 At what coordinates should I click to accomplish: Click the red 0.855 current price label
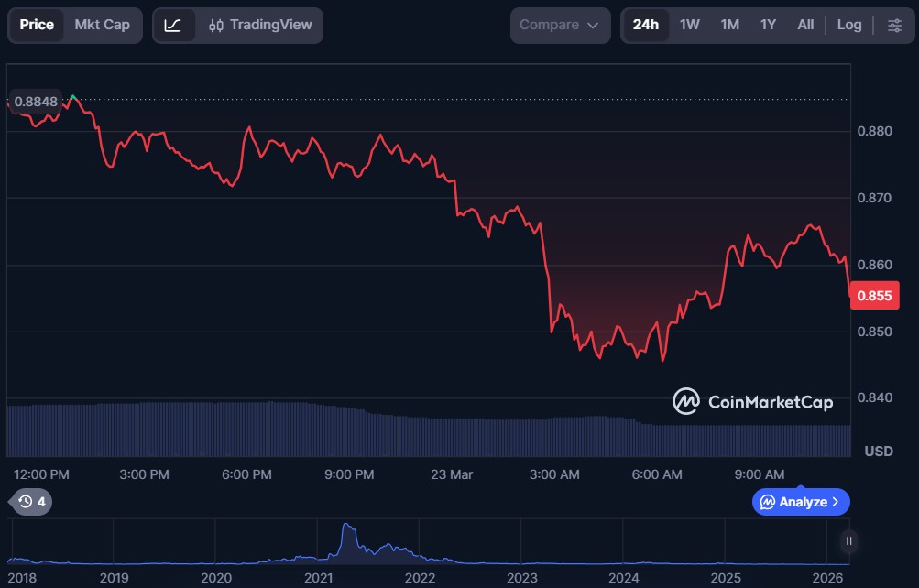tap(874, 296)
